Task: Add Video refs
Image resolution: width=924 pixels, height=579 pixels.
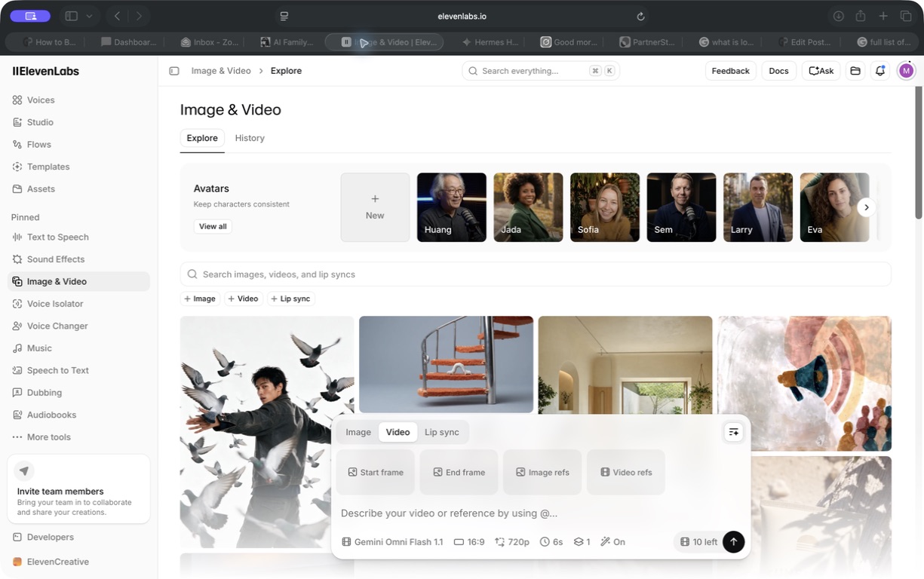Action: coord(626,472)
